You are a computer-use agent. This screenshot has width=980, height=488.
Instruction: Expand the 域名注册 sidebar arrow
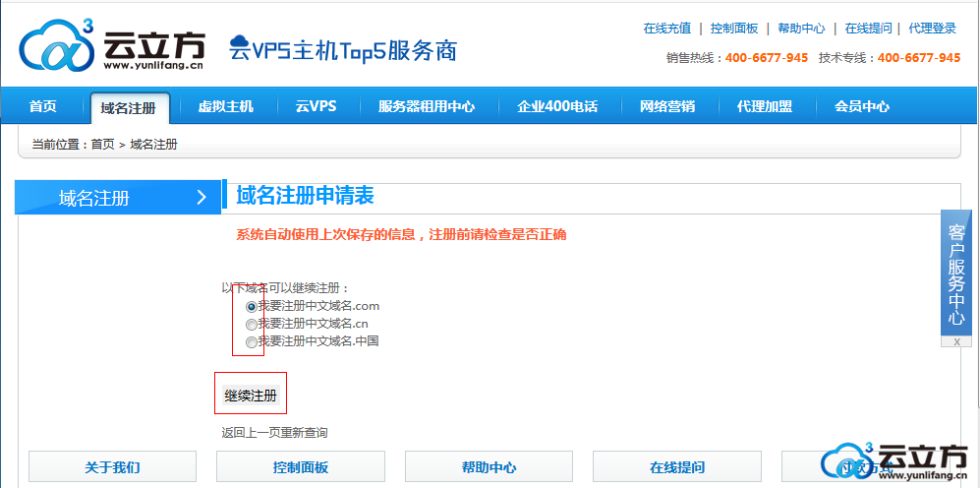point(202,198)
